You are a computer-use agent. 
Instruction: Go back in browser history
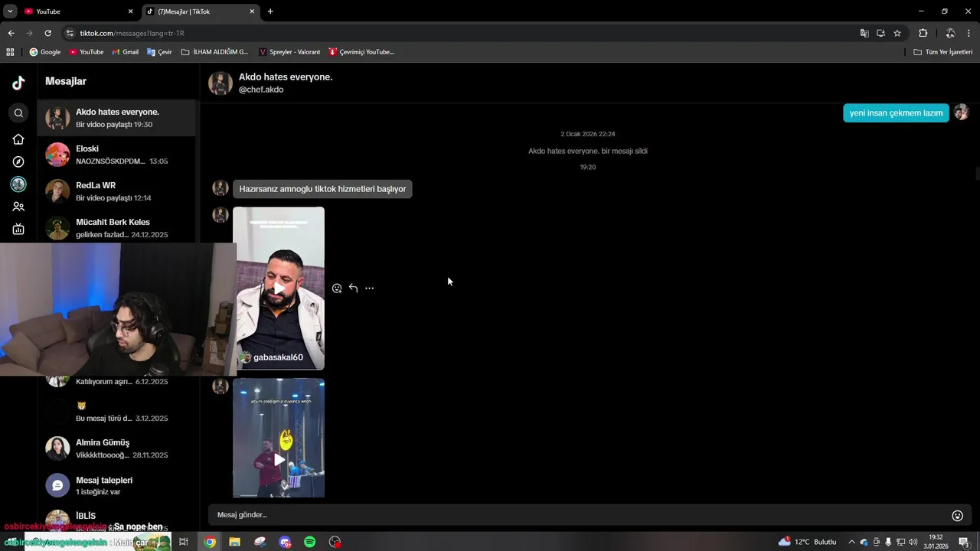coord(11,33)
